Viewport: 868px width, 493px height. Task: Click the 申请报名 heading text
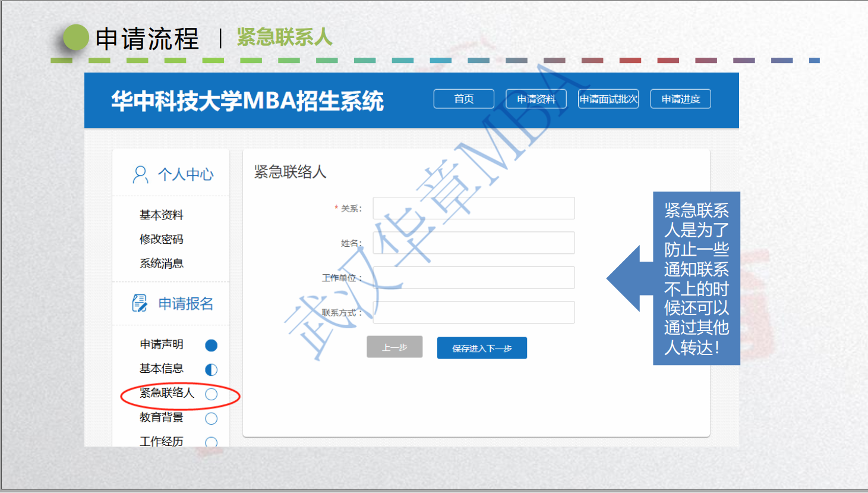pyautogui.click(x=185, y=304)
